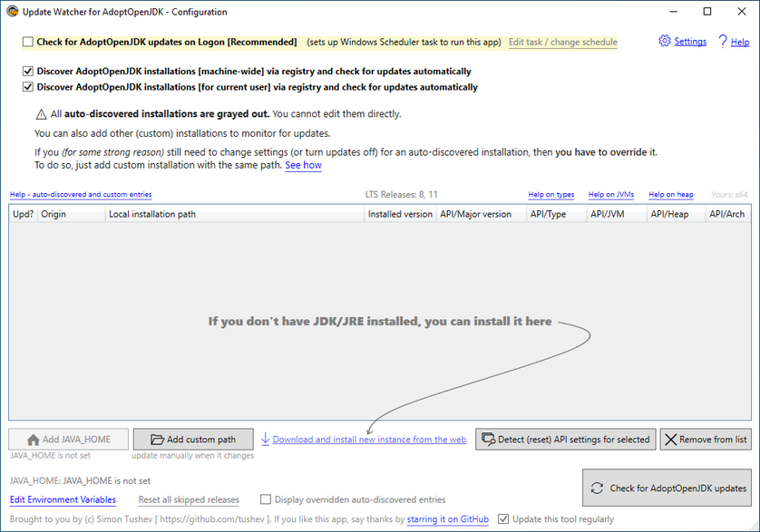Open Help on heap link

click(671, 194)
